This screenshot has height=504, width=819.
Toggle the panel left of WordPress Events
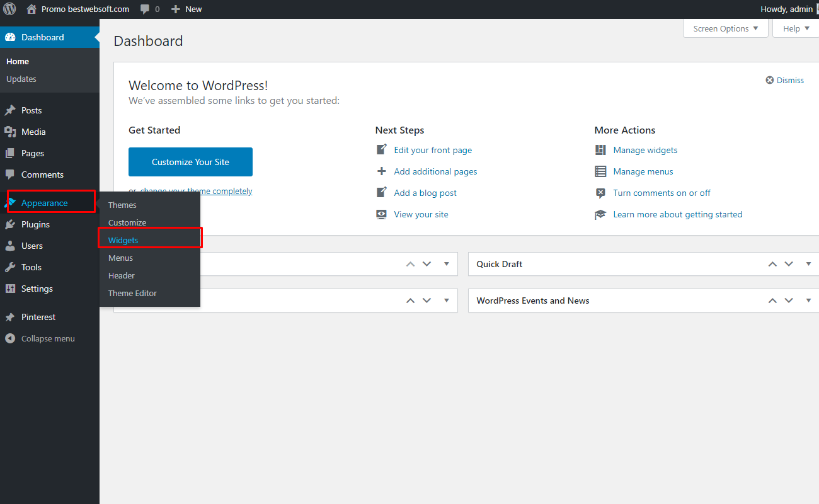[447, 301]
